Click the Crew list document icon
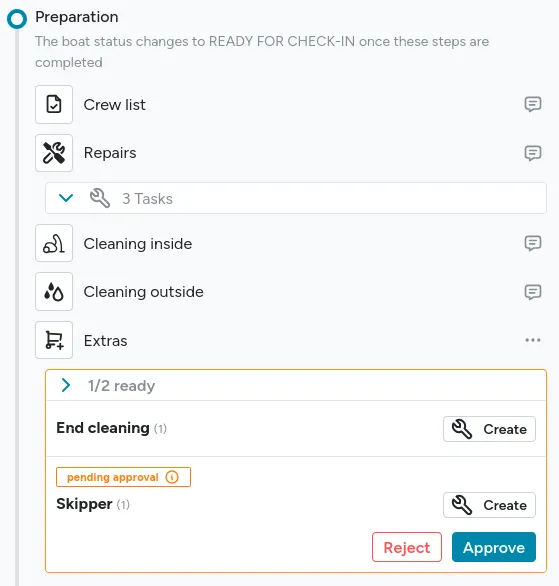Image resolution: width=559 pixels, height=586 pixels. (x=54, y=104)
